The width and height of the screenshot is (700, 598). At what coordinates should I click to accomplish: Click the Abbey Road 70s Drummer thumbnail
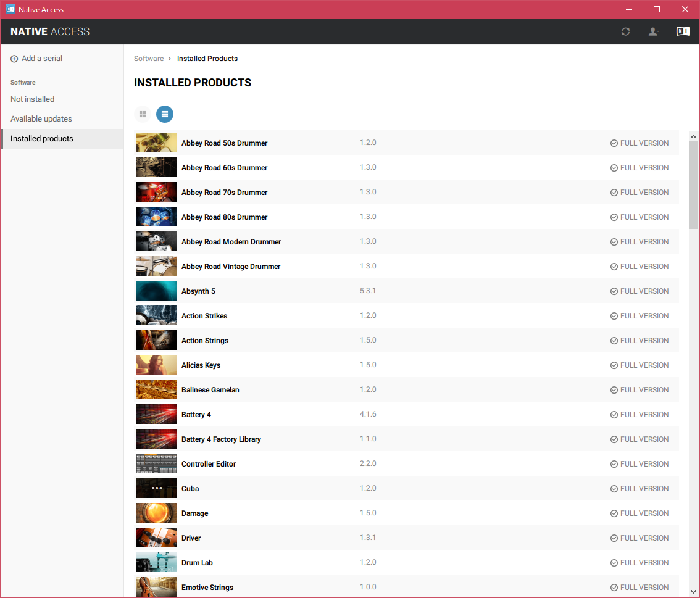pyautogui.click(x=156, y=193)
